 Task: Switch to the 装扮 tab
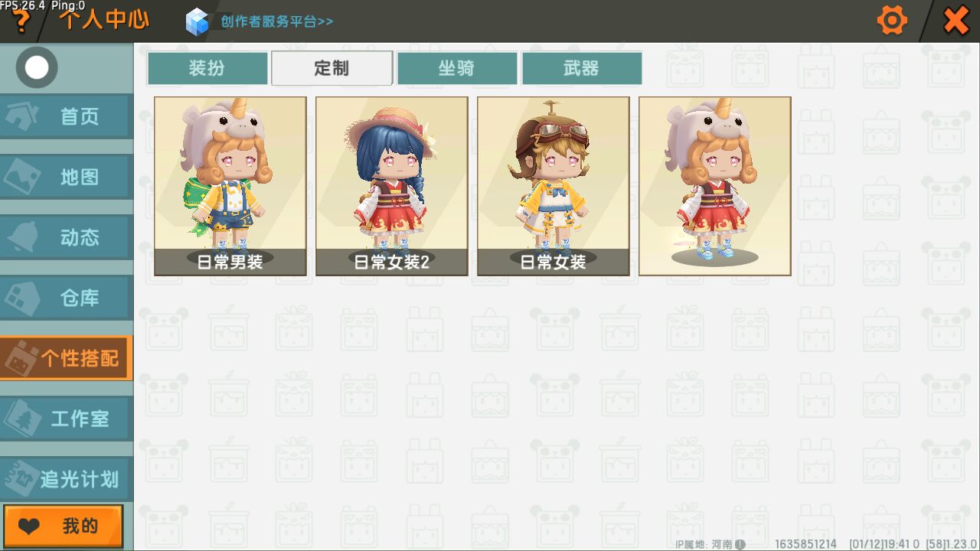tap(207, 68)
